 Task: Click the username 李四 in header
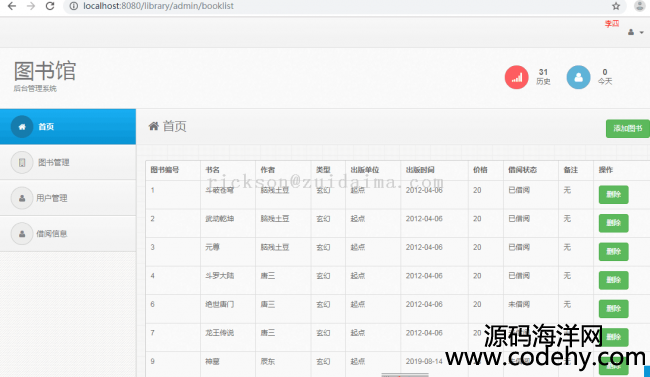(612, 24)
